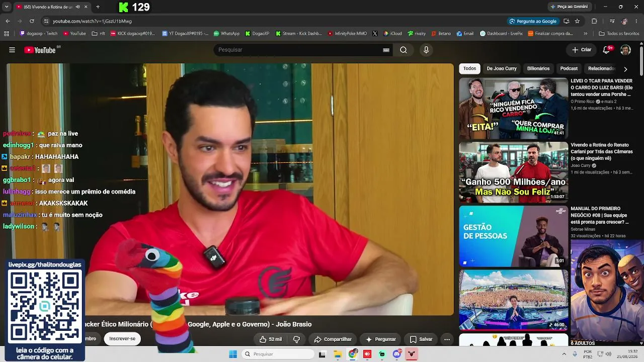644x362 pixels.
Task: Open the Gestão de Pessoas video thumbnail
Action: (x=513, y=236)
